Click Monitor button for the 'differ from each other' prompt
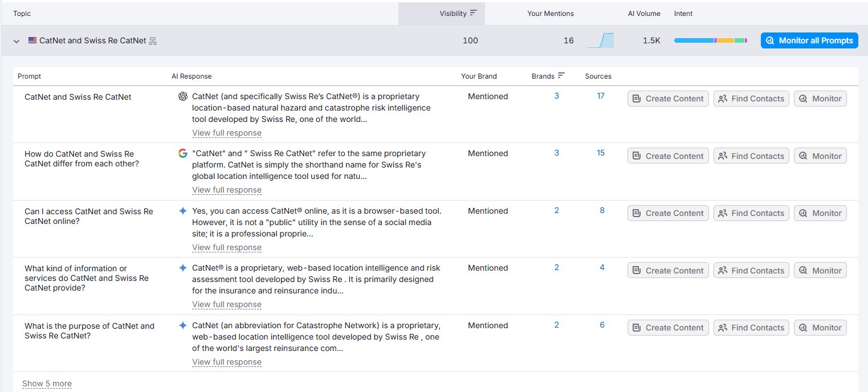Image resolution: width=868 pixels, height=392 pixels. (x=820, y=156)
